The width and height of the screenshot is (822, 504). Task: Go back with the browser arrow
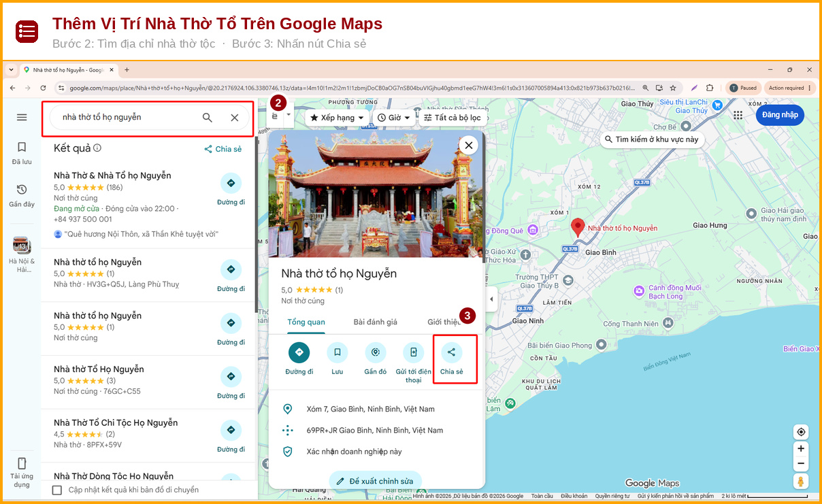(x=12, y=88)
